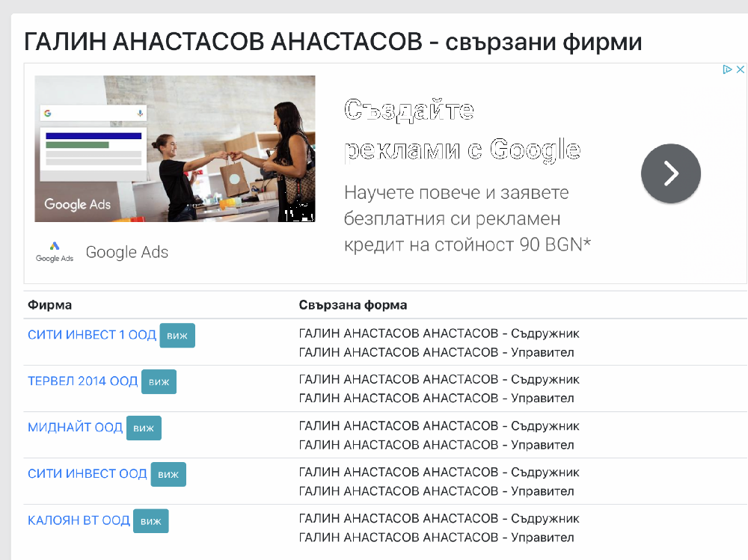This screenshot has height=560, width=748.
Task: Open ТЕРВЕЛ 2014 ООД company link
Action: tap(82, 381)
